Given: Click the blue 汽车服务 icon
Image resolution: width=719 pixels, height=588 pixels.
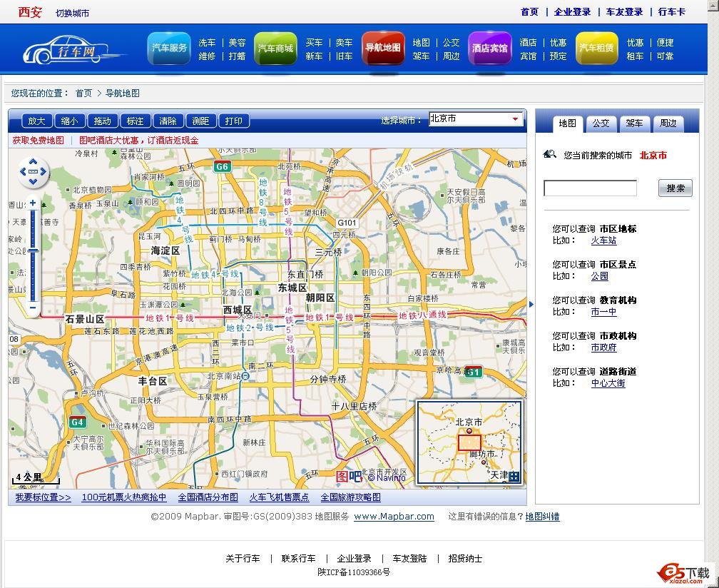Looking at the screenshot, I should [169, 49].
